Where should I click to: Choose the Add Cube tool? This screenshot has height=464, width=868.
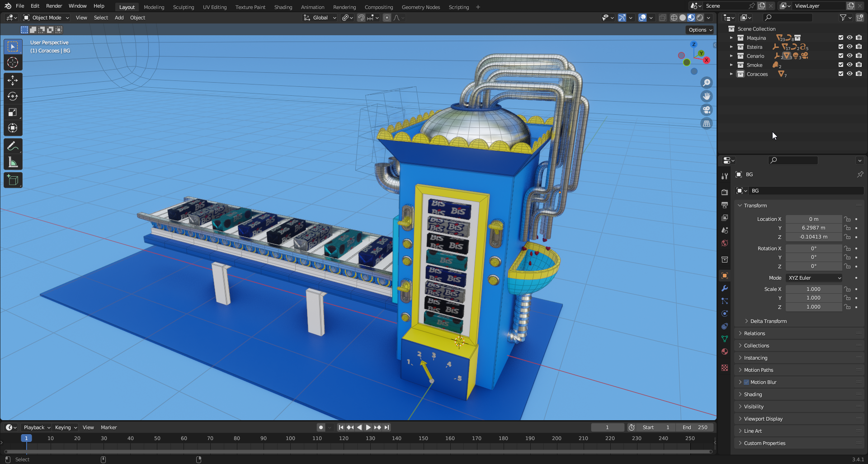pos(13,180)
